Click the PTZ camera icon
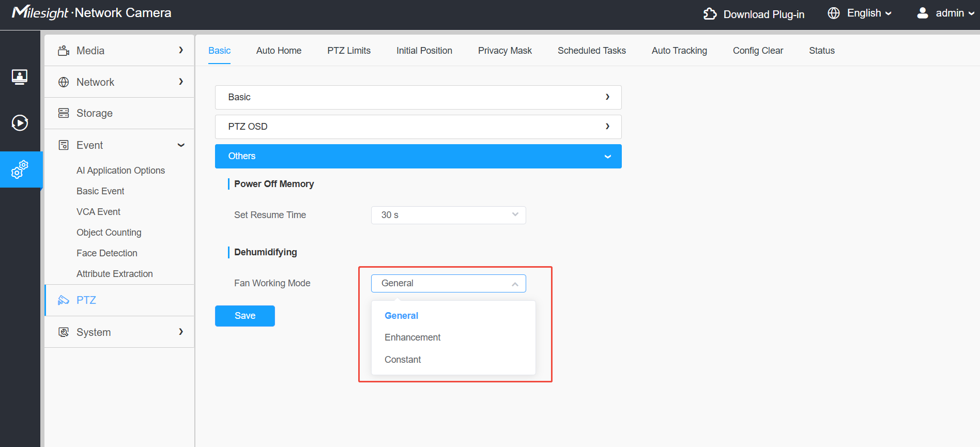The image size is (980, 447). tap(64, 300)
